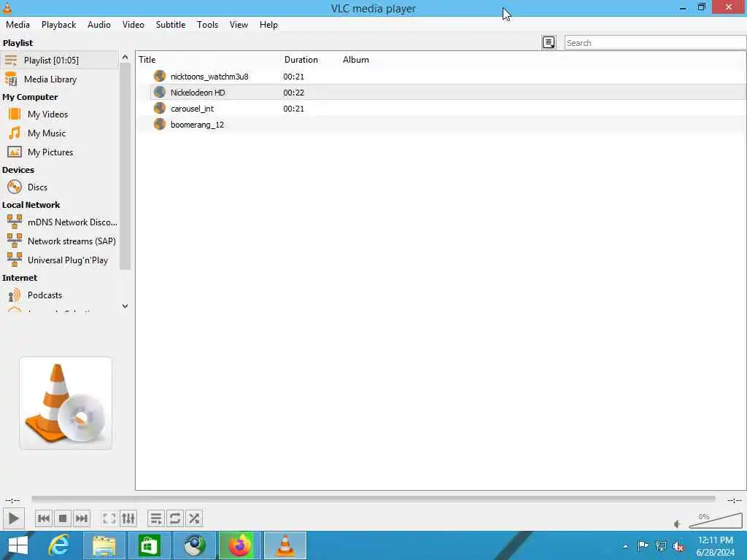This screenshot has height=560, width=747.
Task: Click 00:22 duration of Nickelodeon HD
Action: (293, 93)
